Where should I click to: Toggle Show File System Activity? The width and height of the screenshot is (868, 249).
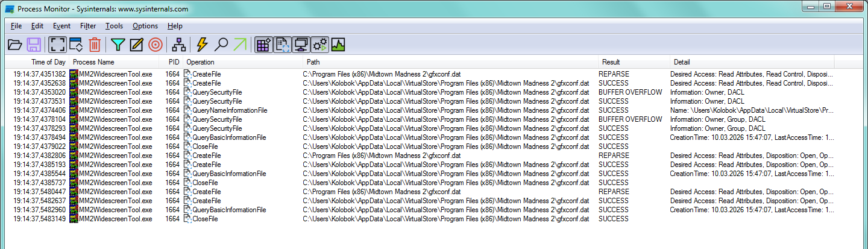click(283, 44)
